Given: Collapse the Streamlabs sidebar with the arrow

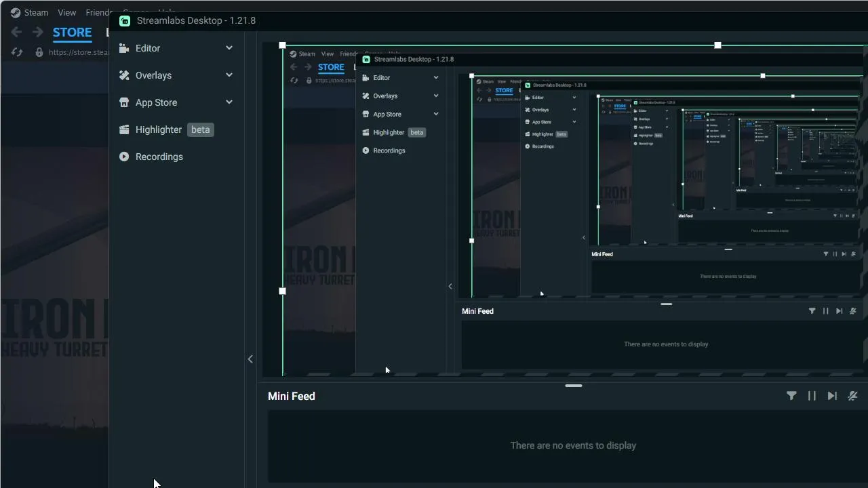Looking at the screenshot, I should pyautogui.click(x=250, y=359).
